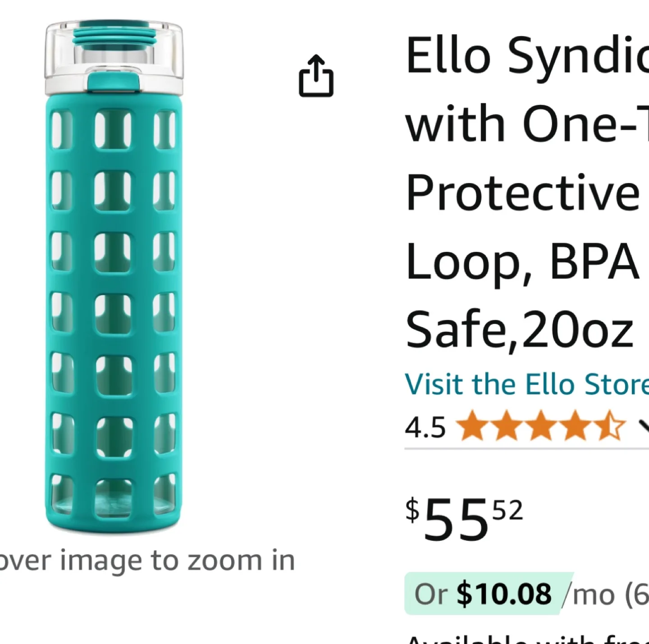Visit the Ello Store
This screenshot has width=649, height=644.
pyautogui.click(x=523, y=384)
